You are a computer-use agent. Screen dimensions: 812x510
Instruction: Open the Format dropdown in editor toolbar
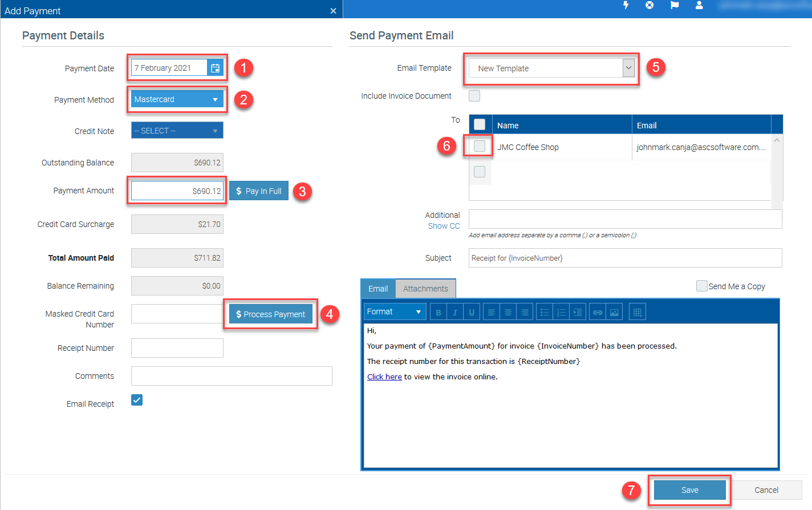[395, 311]
